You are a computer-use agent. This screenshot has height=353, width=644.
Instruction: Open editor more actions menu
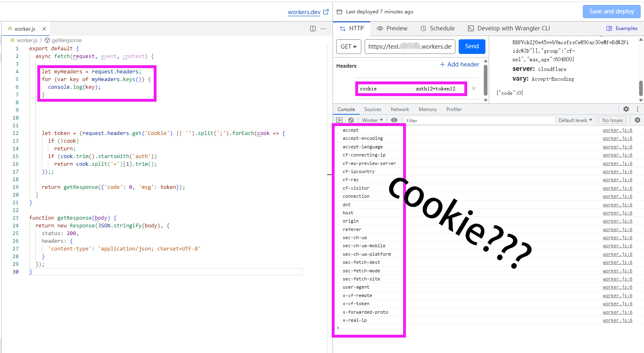[323, 28]
